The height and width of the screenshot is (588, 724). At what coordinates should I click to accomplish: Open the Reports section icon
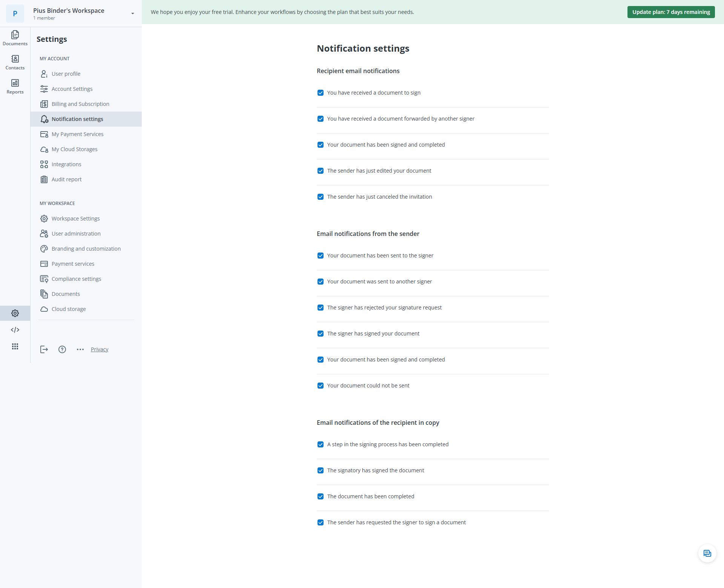[x=15, y=86]
